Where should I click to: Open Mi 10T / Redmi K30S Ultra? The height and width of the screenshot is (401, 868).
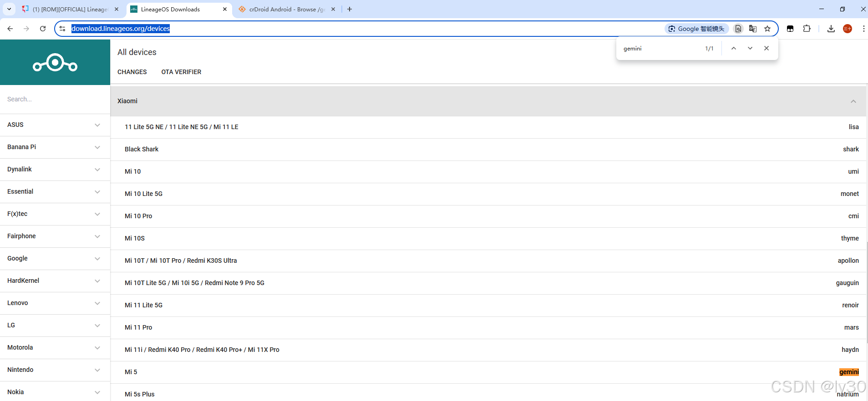(489, 261)
